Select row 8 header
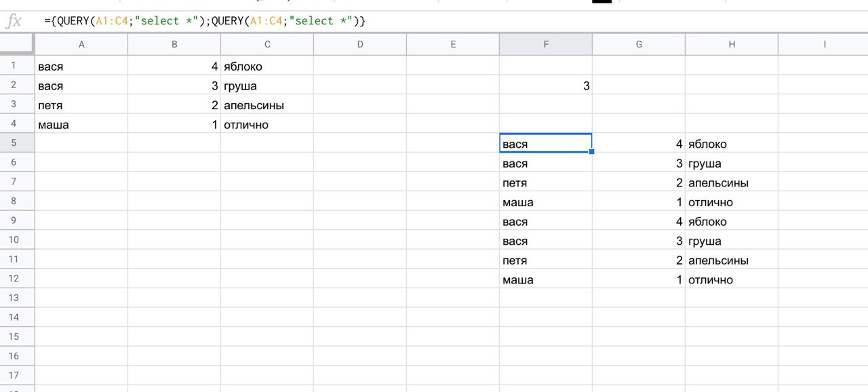This screenshot has width=868, height=392. 17,201
